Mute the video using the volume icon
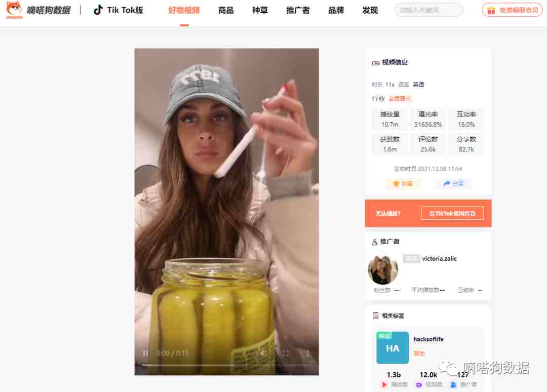Image resolution: width=547 pixels, height=392 pixels. [x=264, y=354]
